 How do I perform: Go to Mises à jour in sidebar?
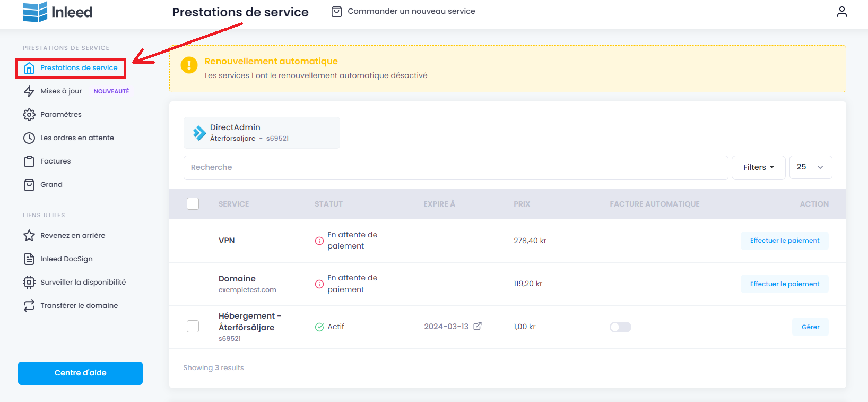[61, 91]
